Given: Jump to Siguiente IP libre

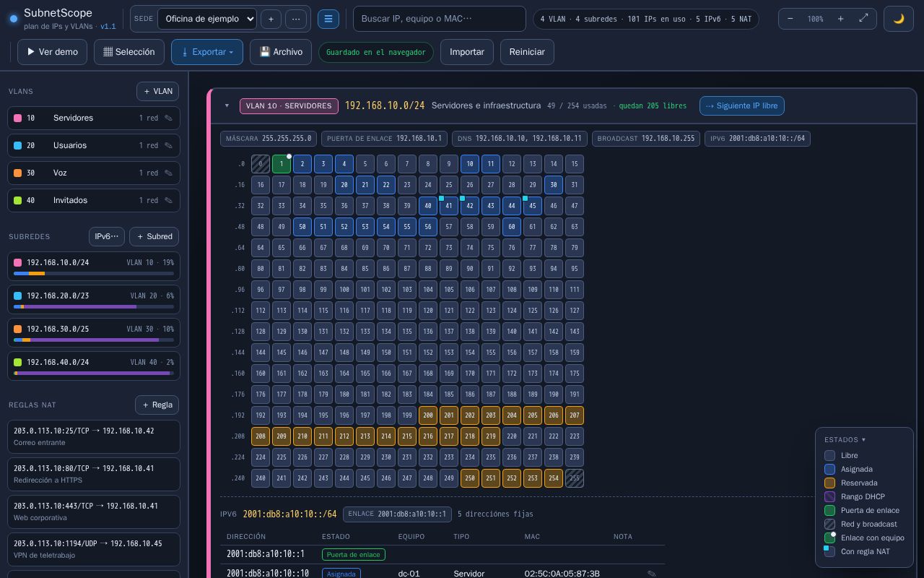Looking at the screenshot, I should pos(741,105).
